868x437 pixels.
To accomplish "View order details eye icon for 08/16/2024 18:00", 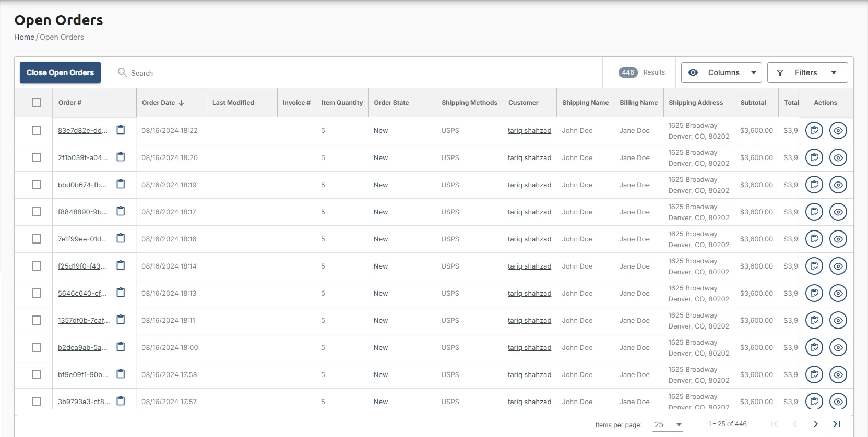I will click(838, 347).
